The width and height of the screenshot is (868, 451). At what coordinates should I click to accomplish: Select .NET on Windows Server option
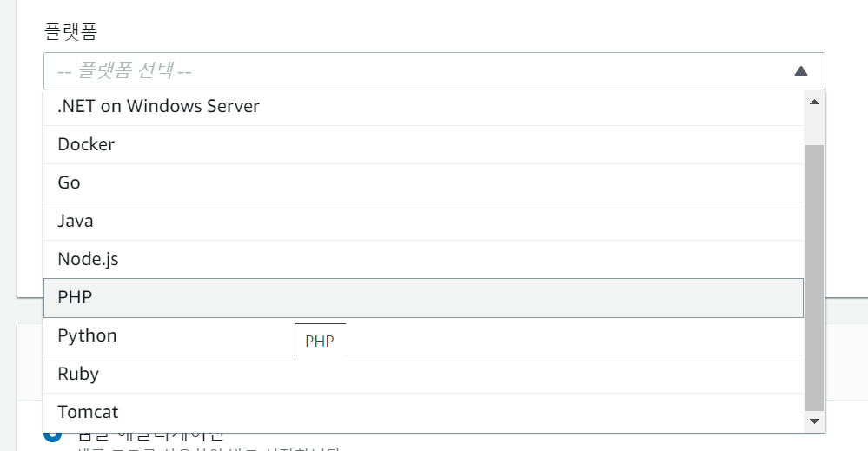(423, 106)
